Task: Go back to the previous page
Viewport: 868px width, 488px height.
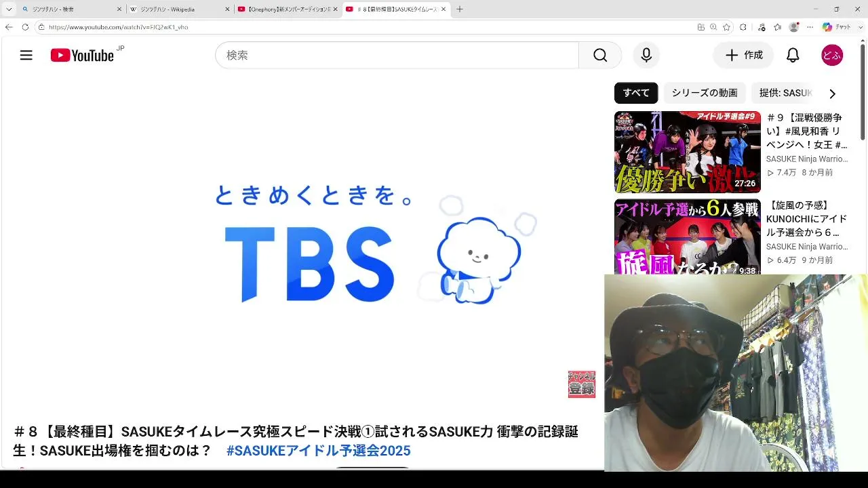Action: 9,27
